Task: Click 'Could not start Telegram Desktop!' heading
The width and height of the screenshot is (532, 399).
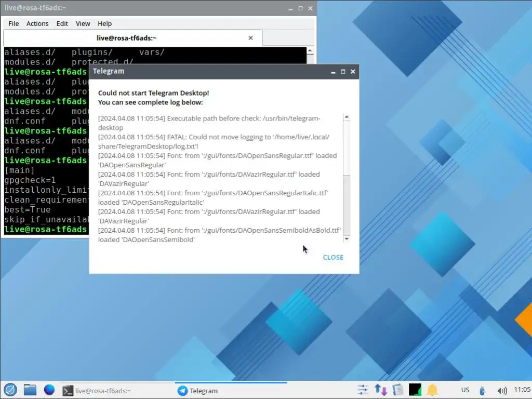Action: tap(153, 93)
